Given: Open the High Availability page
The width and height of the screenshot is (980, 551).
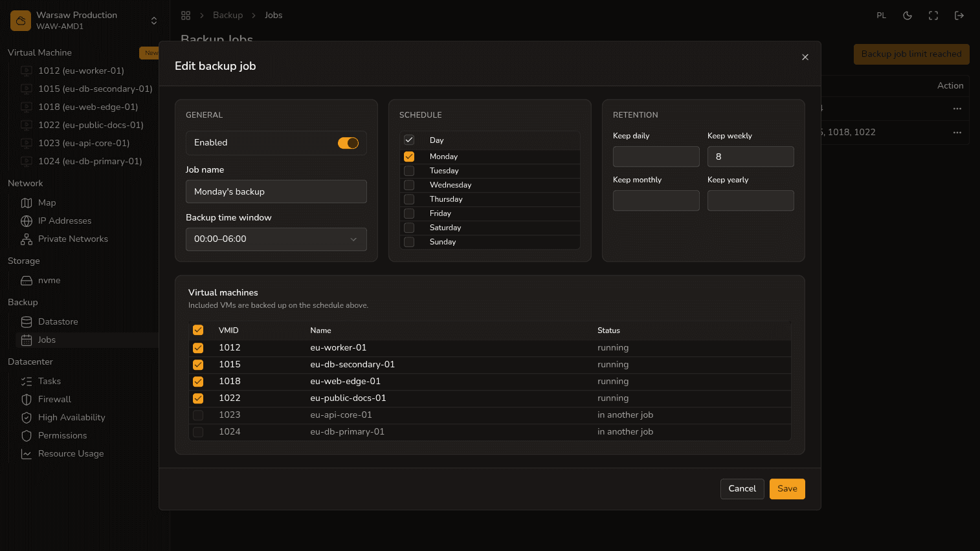Looking at the screenshot, I should (x=71, y=417).
